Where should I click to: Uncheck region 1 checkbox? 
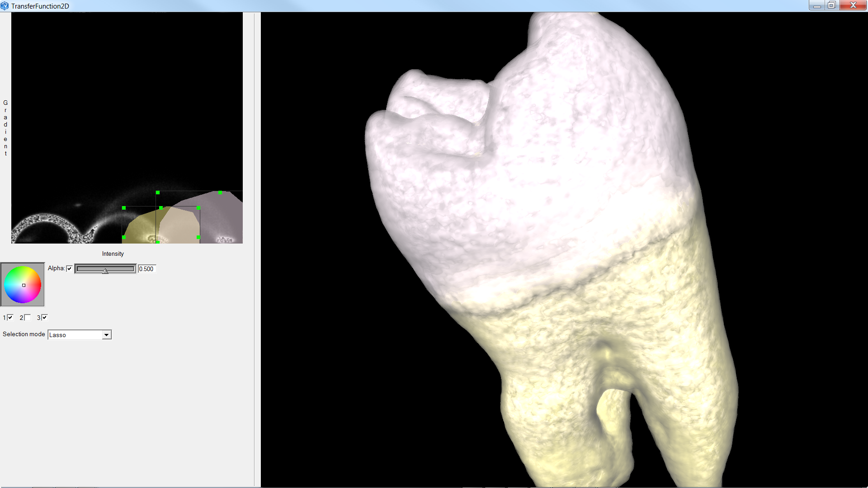pos(10,318)
